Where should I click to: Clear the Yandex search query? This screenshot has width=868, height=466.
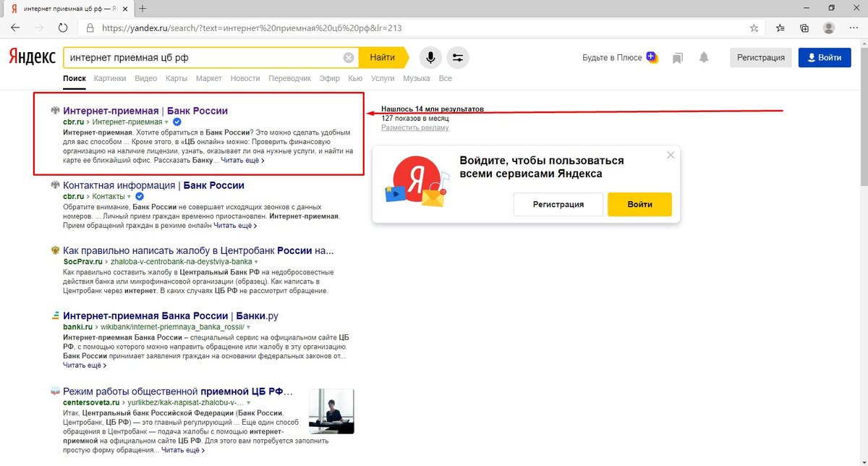point(349,57)
